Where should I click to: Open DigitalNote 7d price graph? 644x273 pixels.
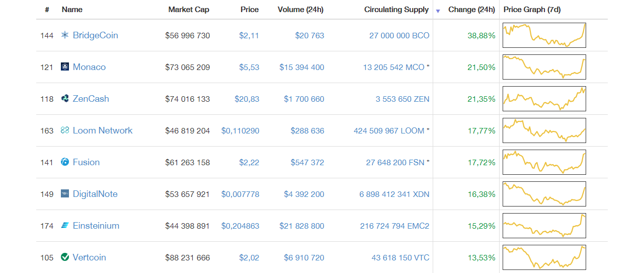coord(544,194)
